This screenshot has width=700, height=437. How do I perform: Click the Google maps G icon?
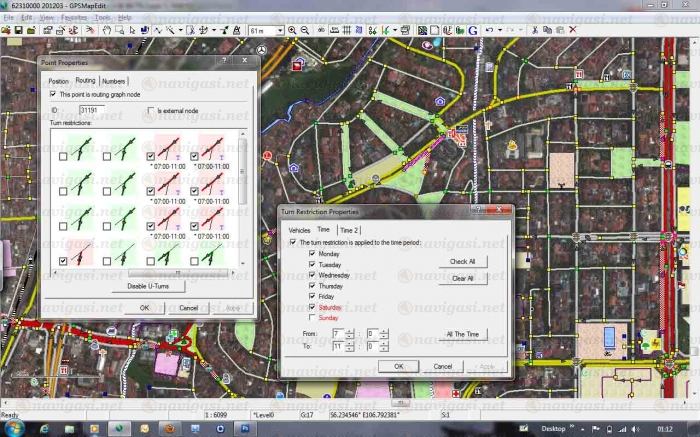click(472, 31)
